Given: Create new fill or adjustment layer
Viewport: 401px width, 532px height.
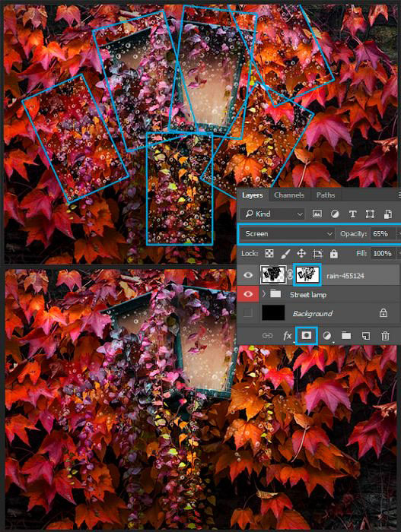Looking at the screenshot, I should (327, 336).
